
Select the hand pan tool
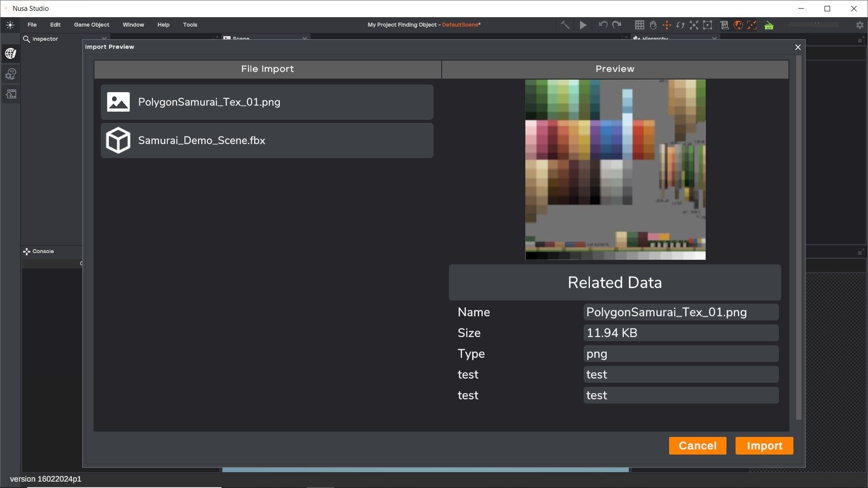tap(653, 25)
